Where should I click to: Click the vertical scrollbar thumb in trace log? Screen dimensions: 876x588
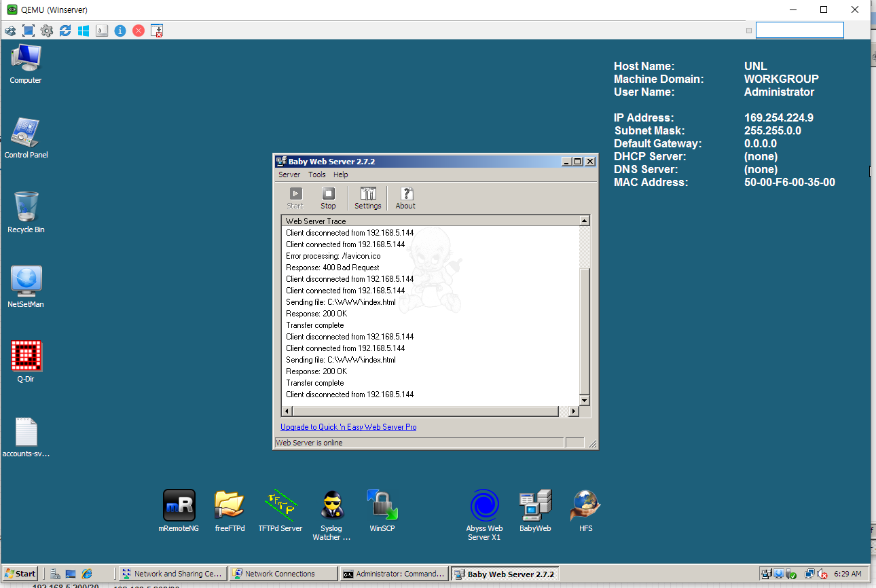click(584, 331)
